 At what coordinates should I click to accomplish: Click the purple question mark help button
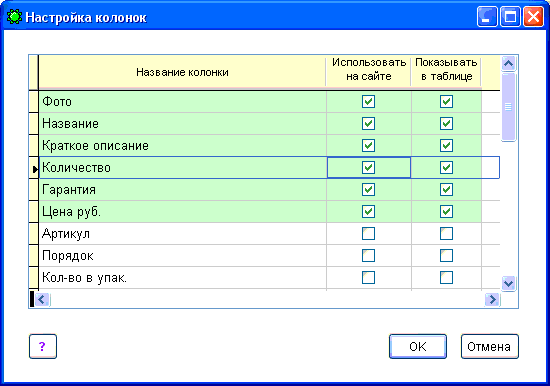coord(43,346)
